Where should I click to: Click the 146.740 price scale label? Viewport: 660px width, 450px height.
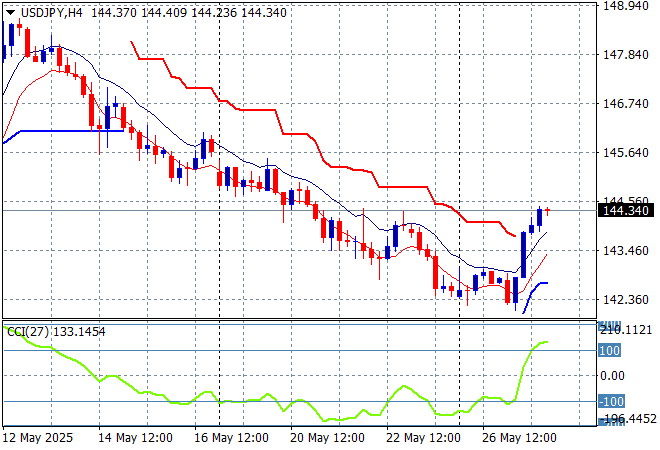624,104
